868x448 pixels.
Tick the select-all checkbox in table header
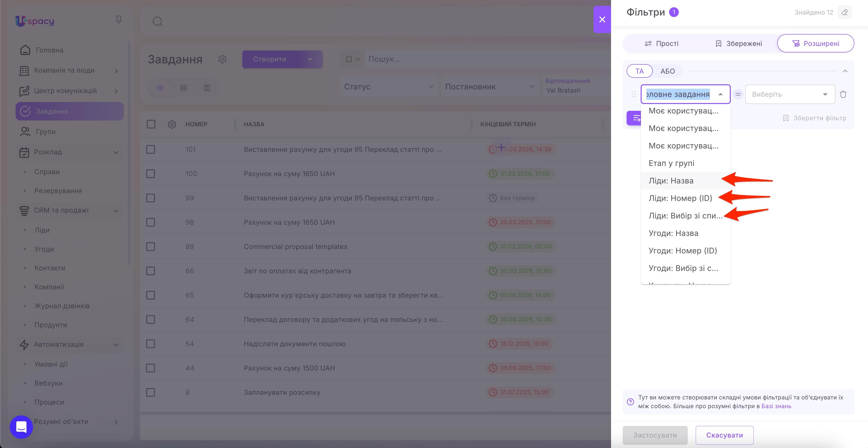tap(151, 124)
